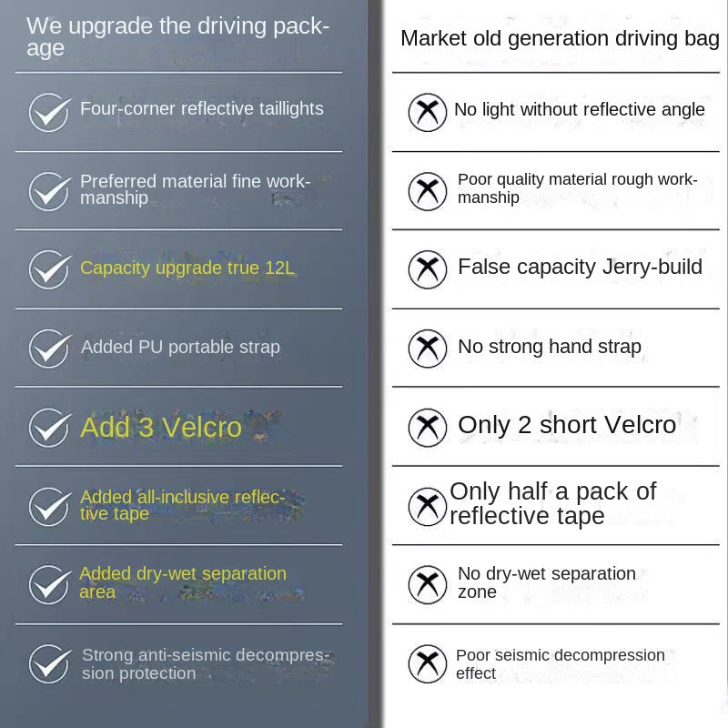The image size is (728, 728).
Task: Click the checkmark beside Four-corner reflective taillights
Action: pyautogui.click(x=49, y=112)
